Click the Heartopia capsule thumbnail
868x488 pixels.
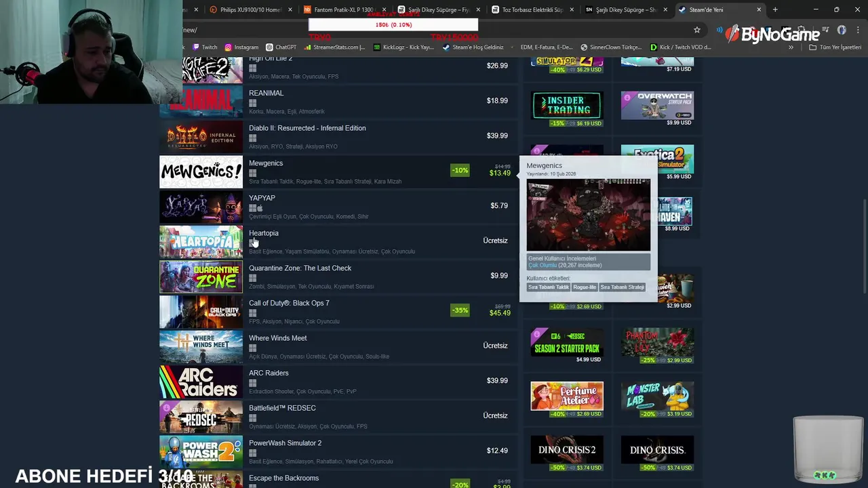pos(201,241)
